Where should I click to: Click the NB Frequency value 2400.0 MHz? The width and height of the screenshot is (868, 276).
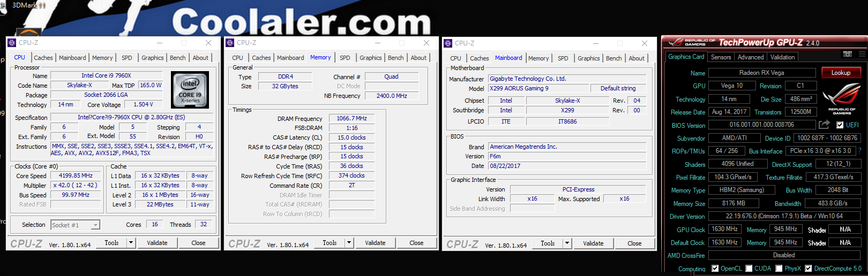(391, 96)
